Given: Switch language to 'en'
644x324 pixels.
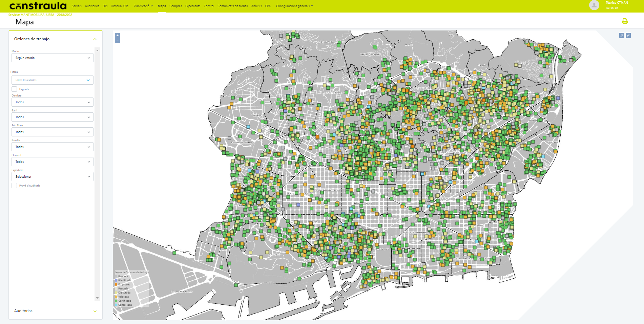Looking at the screenshot, I should point(616,8).
